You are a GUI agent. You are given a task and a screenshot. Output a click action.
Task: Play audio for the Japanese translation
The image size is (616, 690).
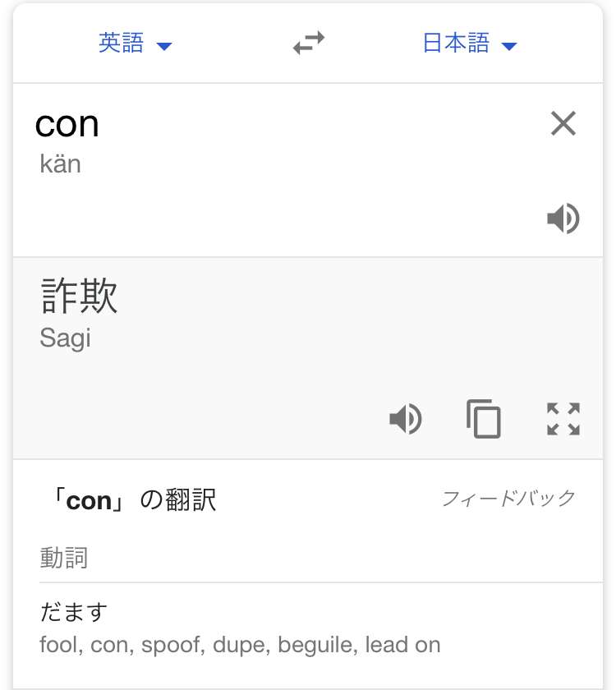tap(406, 418)
